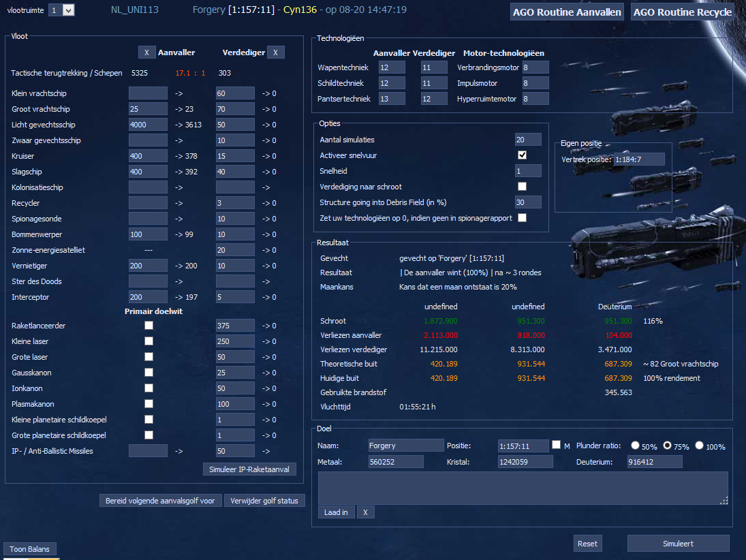Click 'Kans dat een maan ontstaat is 20%'
Screen dimensions: 746x560
point(458,287)
